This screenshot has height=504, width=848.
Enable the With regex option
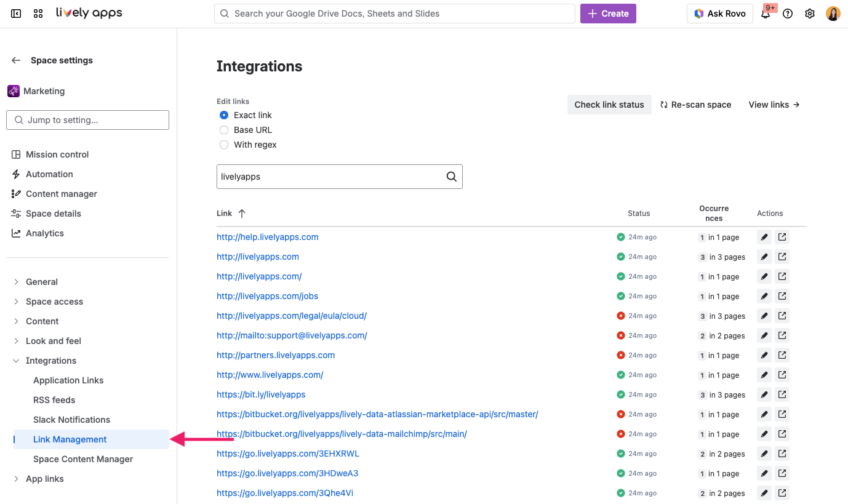224,145
